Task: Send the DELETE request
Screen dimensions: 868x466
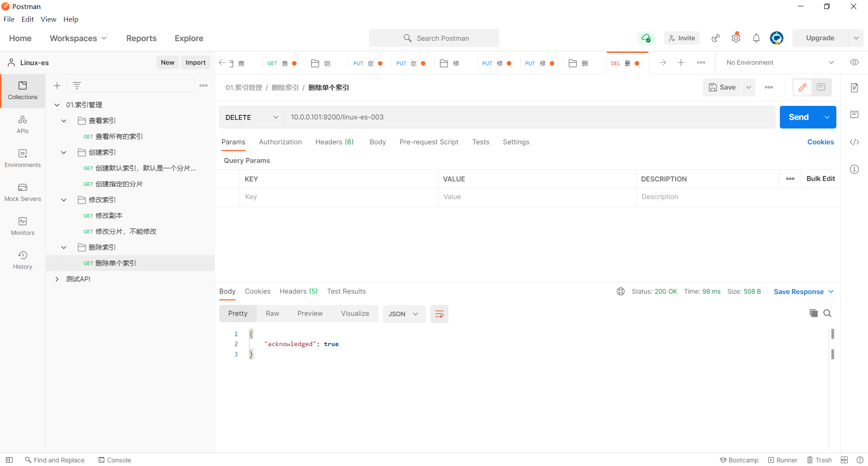Action: click(x=799, y=117)
